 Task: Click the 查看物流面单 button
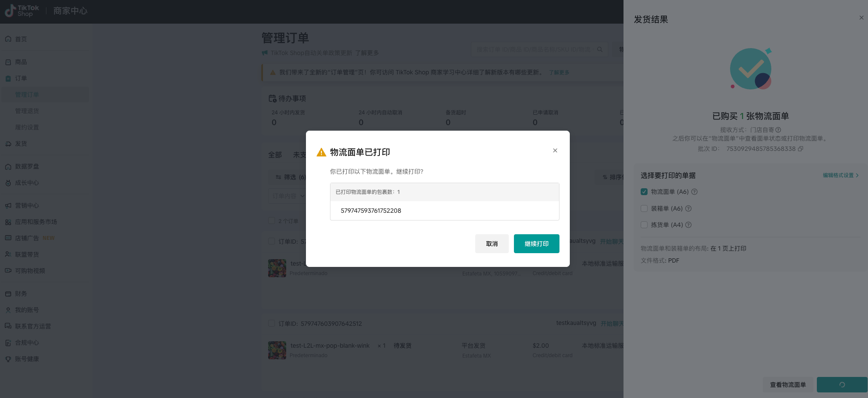[x=788, y=385]
